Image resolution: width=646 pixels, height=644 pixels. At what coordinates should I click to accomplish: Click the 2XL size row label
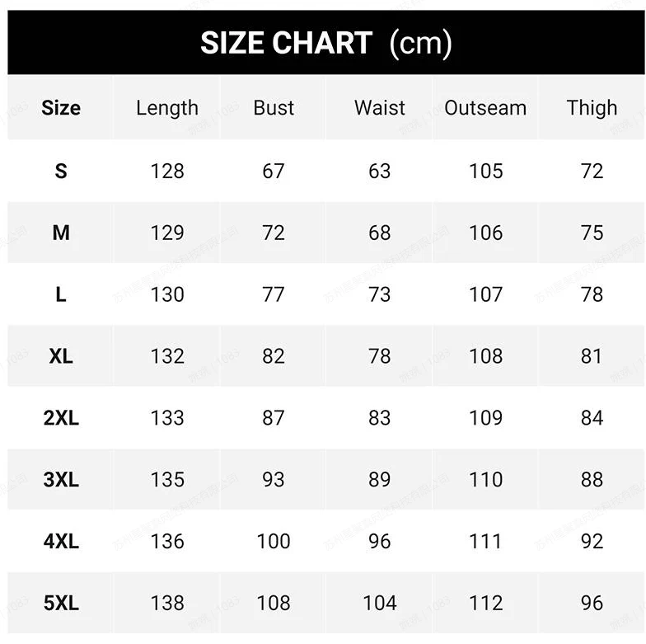click(x=61, y=417)
